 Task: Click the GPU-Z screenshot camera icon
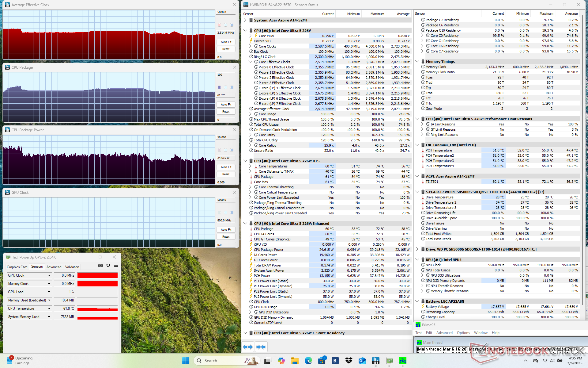[100, 265]
